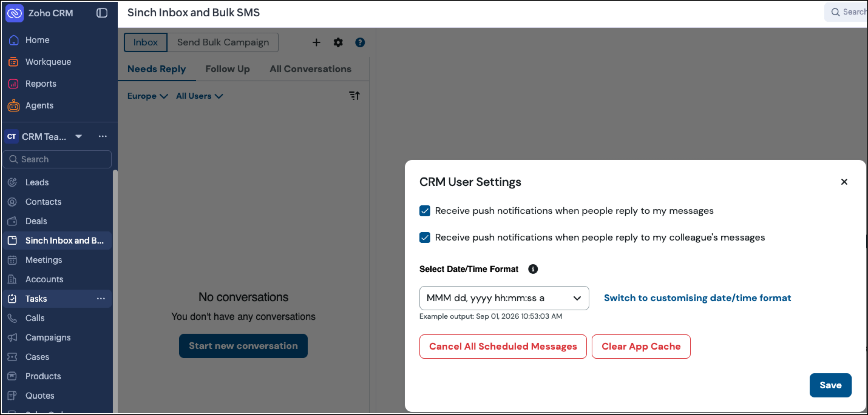Select the All Conversations tab

click(x=310, y=69)
